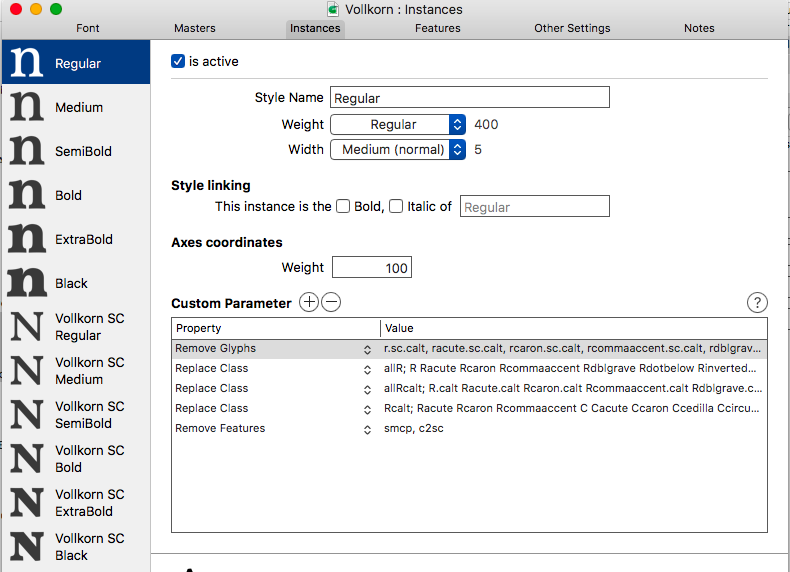
Task: Click the ExtraBold instance 'n' preview glyph
Action: (x=26, y=238)
